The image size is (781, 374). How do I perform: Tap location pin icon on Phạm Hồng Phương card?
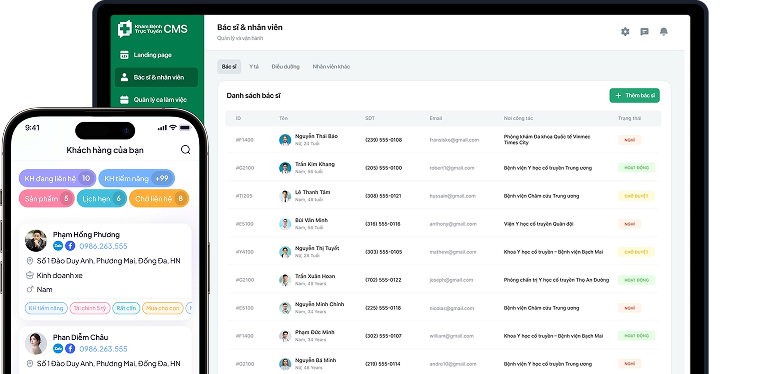pyautogui.click(x=29, y=261)
